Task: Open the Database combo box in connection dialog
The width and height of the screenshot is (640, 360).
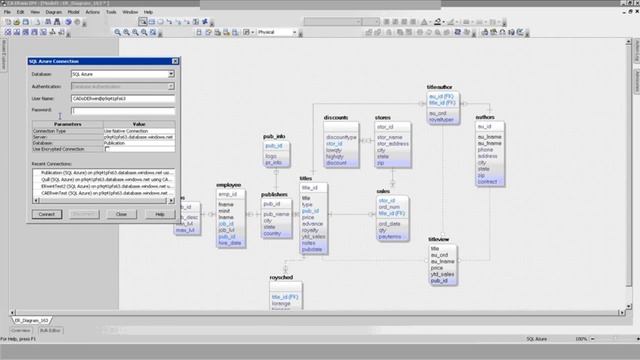Action: coord(171,74)
